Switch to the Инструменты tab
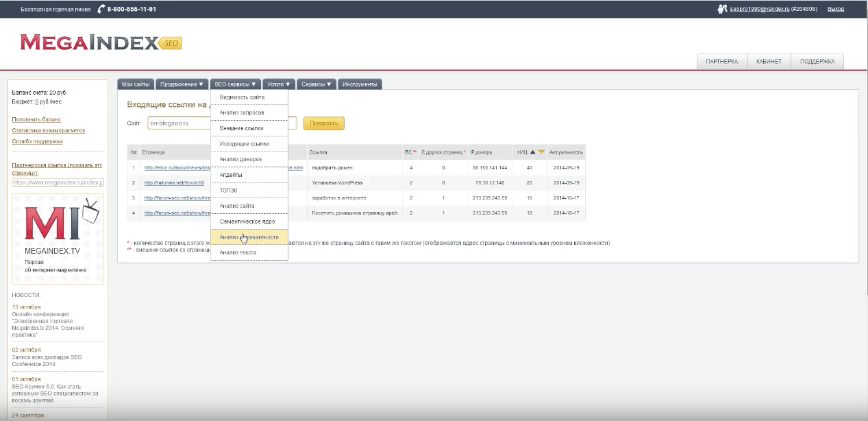868x421 pixels. [360, 84]
